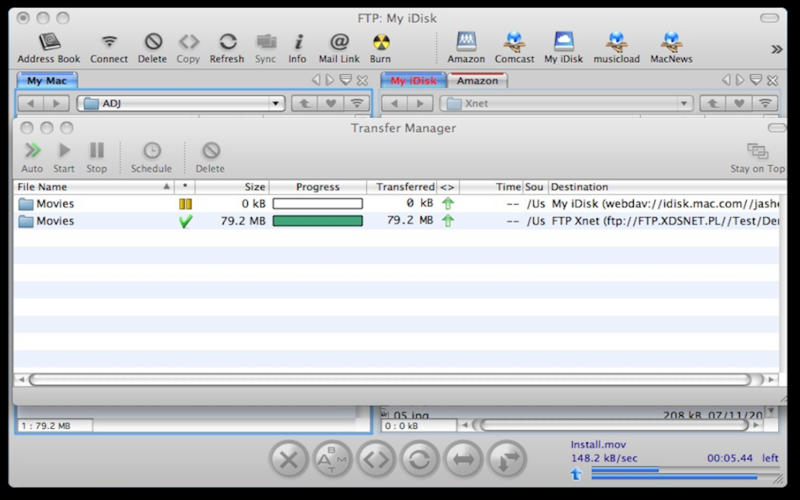Click the Copy toolbar icon
Viewport: 800px width, 500px height.
tap(188, 48)
